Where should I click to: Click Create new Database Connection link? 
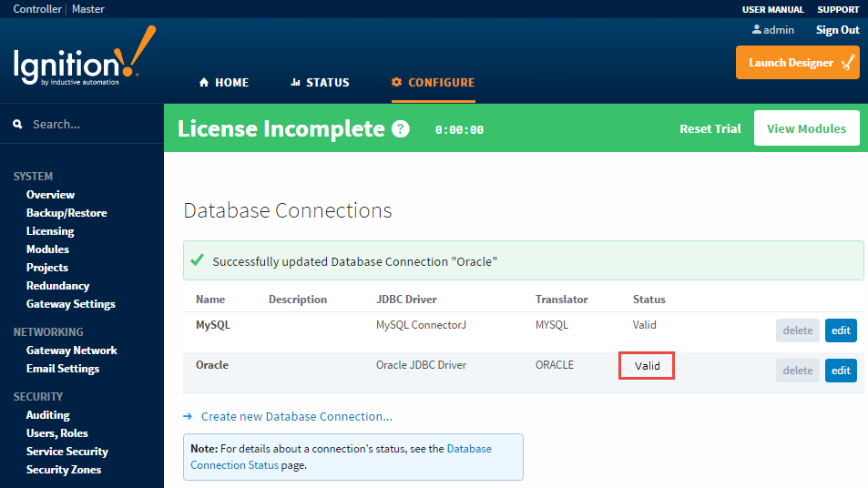click(297, 416)
